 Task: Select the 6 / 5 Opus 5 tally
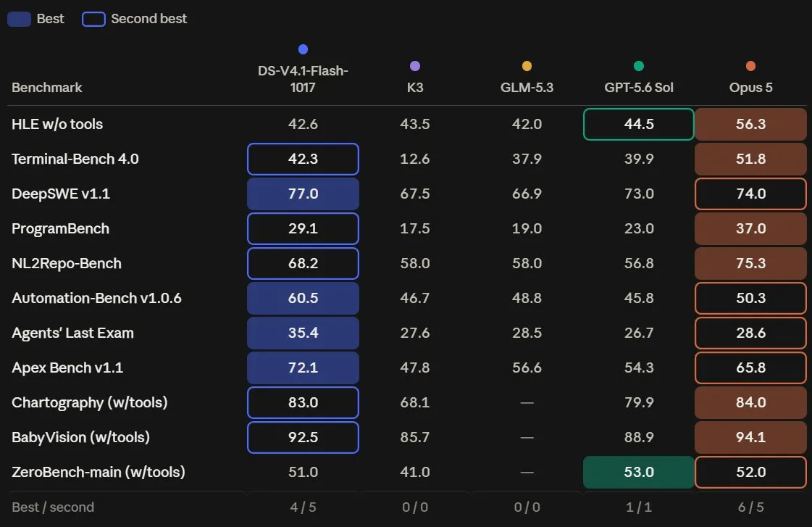750,507
